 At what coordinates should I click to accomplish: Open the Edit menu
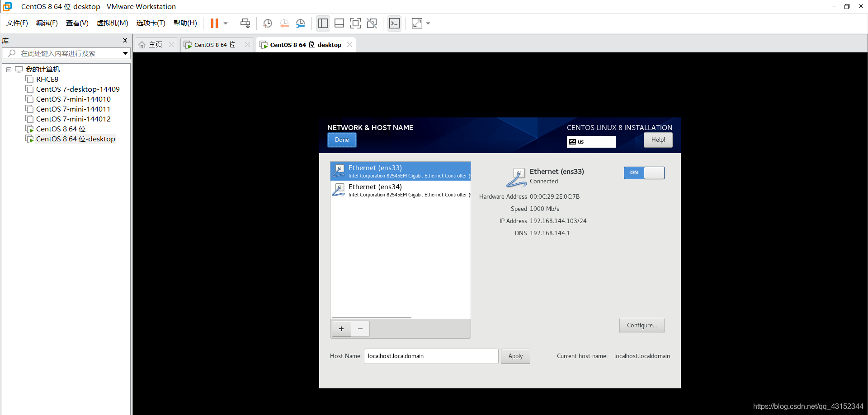(47, 23)
